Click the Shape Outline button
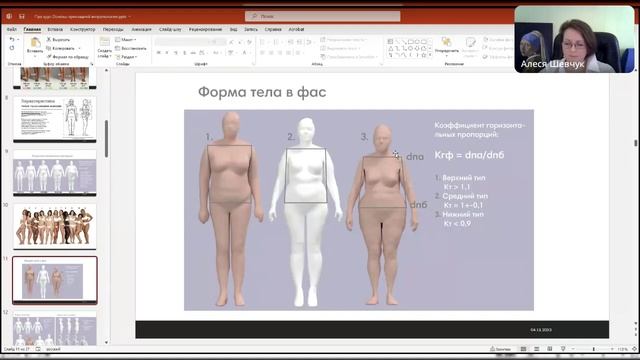640x360 pixels. tap(498, 48)
